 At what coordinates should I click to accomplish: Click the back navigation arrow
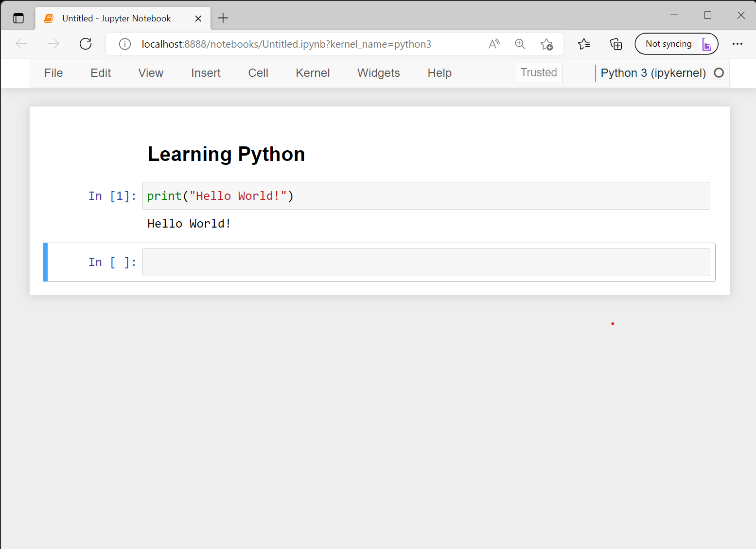(x=21, y=44)
